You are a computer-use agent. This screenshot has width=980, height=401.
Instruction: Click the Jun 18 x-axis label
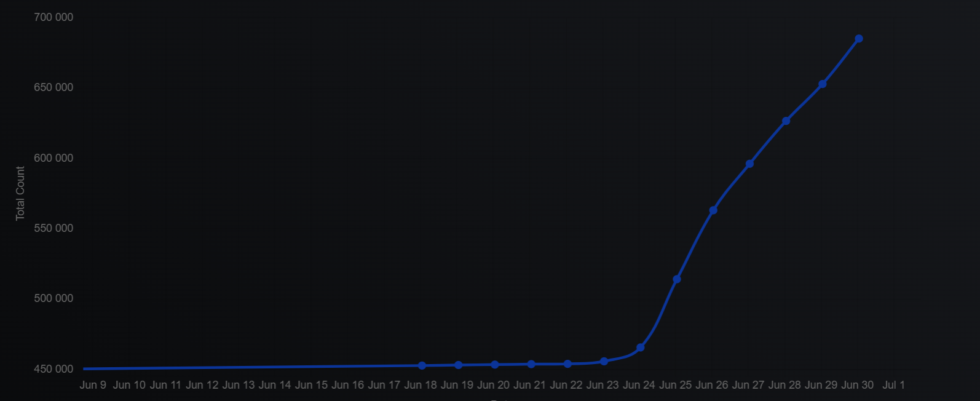pyautogui.click(x=421, y=385)
